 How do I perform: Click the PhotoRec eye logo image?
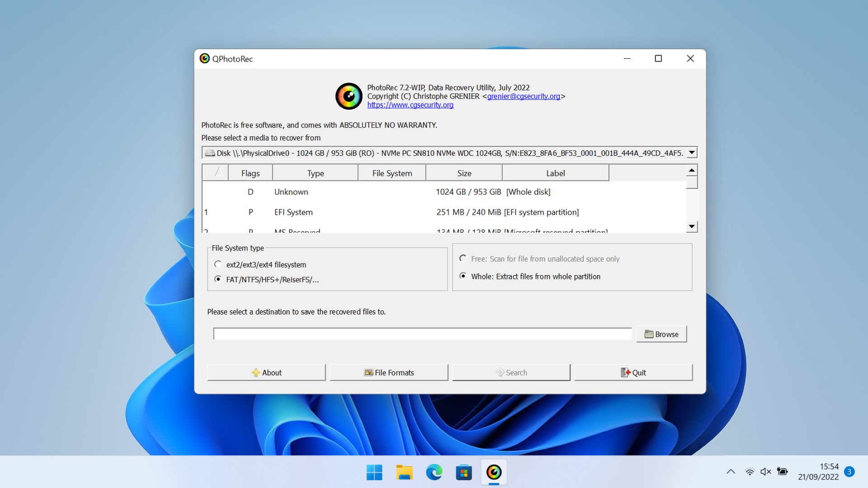tap(349, 96)
